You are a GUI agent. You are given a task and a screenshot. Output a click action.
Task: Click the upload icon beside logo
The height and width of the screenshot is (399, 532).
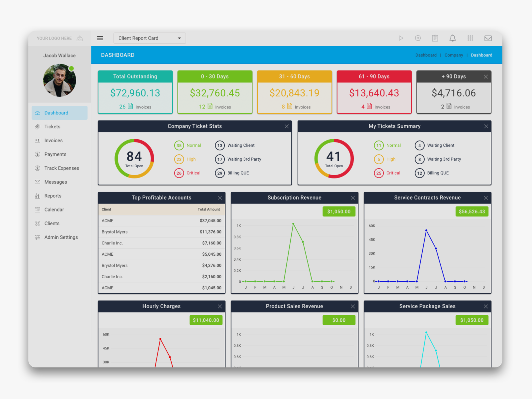pyautogui.click(x=80, y=38)
